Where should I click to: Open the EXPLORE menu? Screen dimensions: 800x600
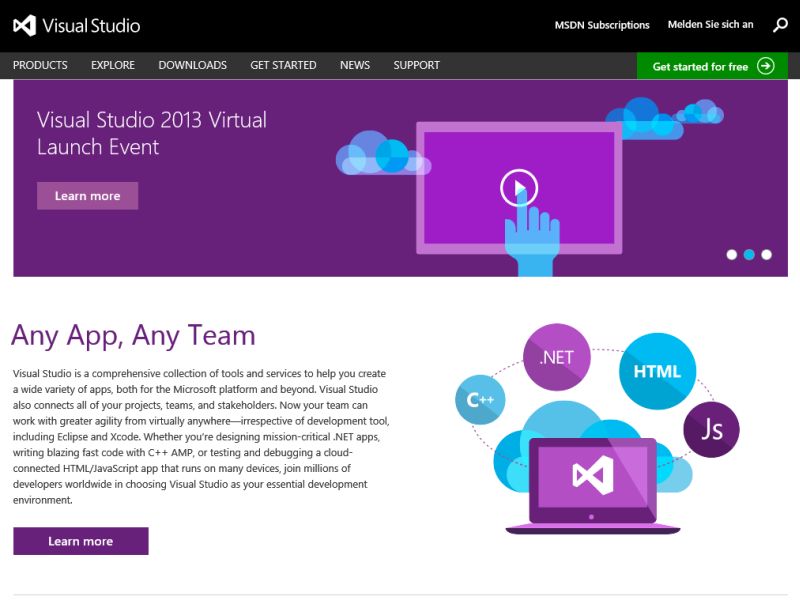pyautogui.click(x=113, y=65)
